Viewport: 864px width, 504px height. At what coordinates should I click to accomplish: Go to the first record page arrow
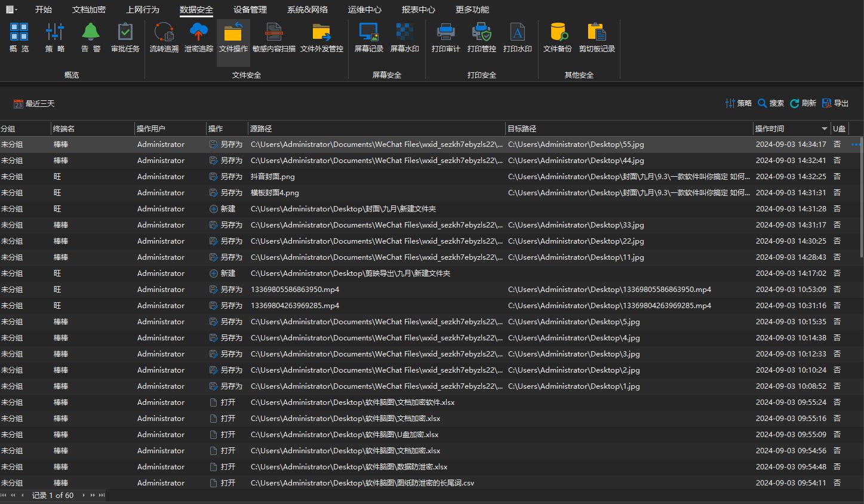4,495
